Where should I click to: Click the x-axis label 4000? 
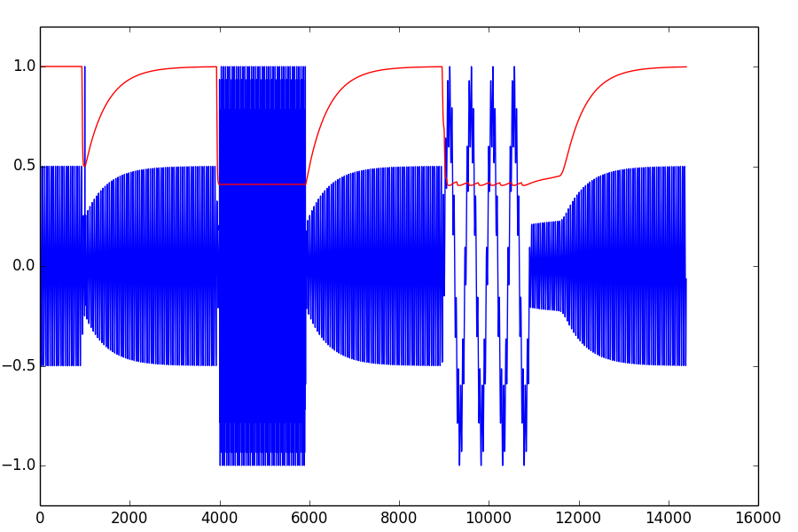[219, 518]
